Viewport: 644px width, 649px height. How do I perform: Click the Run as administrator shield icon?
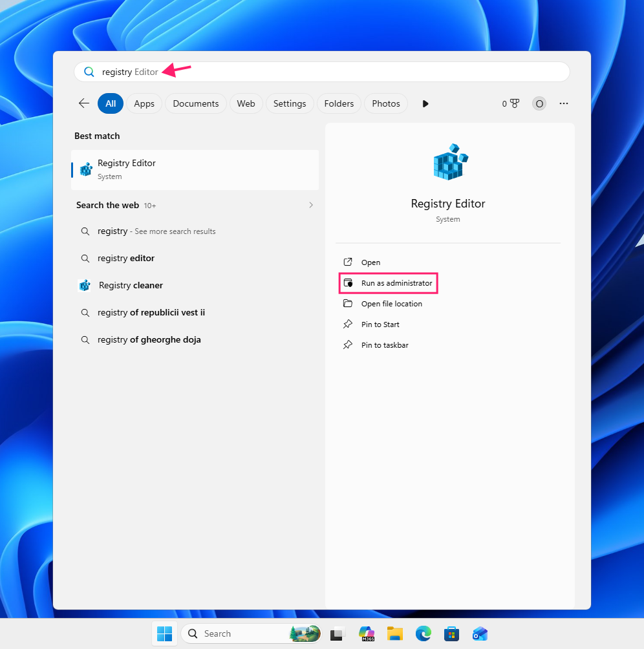(x=348, y=282)
